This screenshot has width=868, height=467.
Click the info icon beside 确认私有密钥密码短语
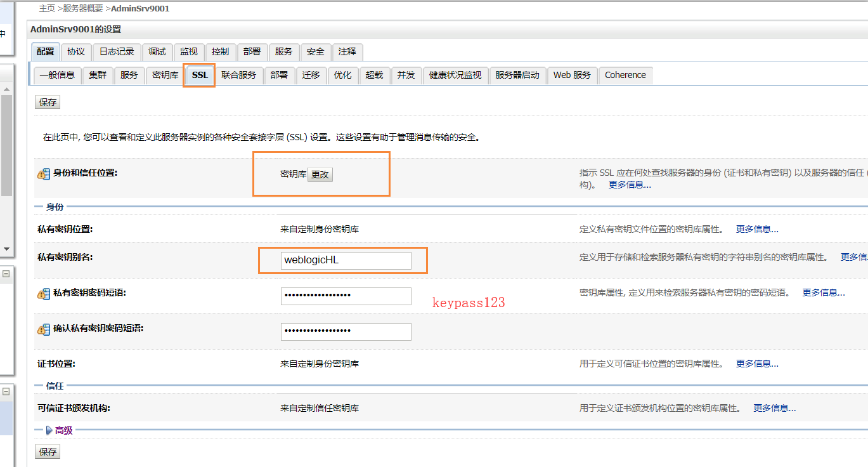click(43, 329)
